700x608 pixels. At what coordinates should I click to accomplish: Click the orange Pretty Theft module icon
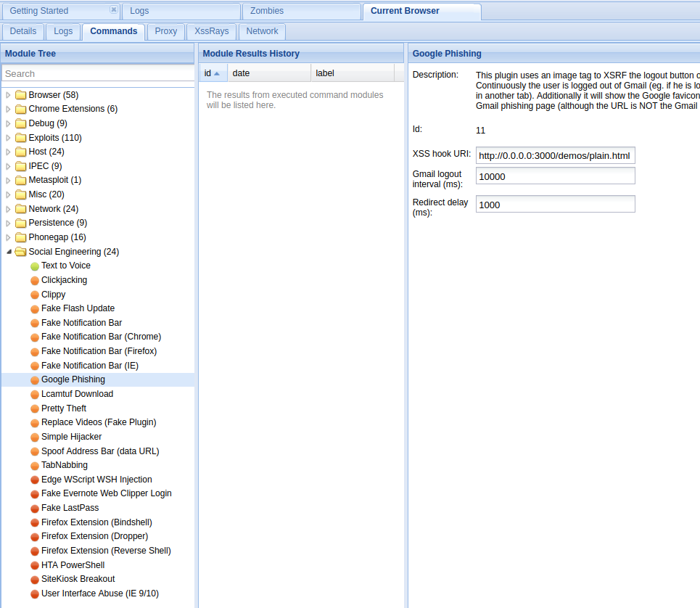click(35, 408)
